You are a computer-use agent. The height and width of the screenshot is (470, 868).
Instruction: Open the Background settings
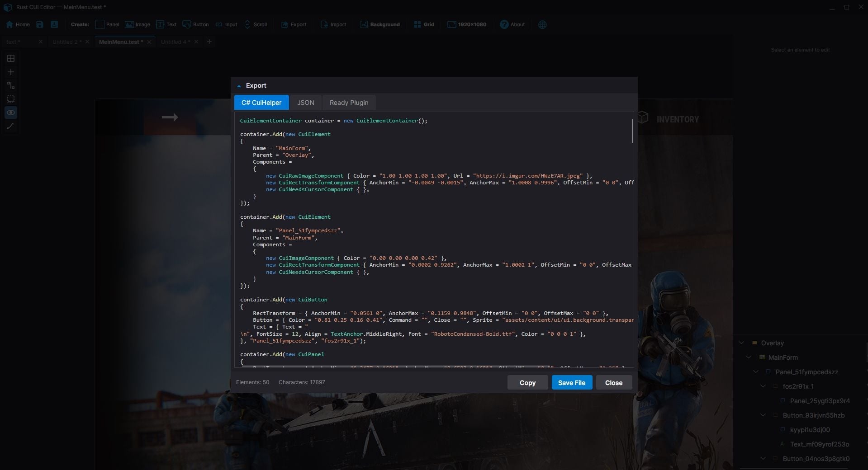point(380,24)
